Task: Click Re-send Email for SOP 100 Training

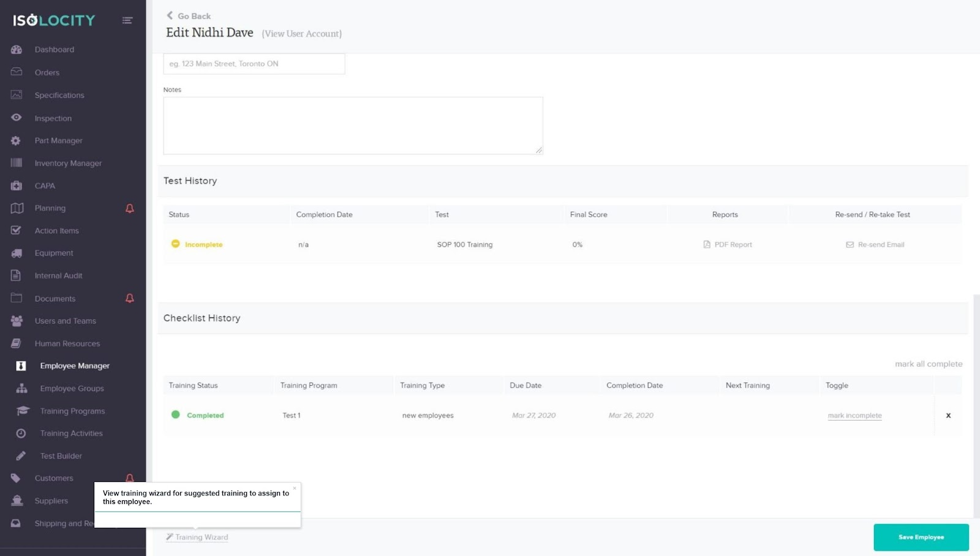Action: tap(875, 244)
